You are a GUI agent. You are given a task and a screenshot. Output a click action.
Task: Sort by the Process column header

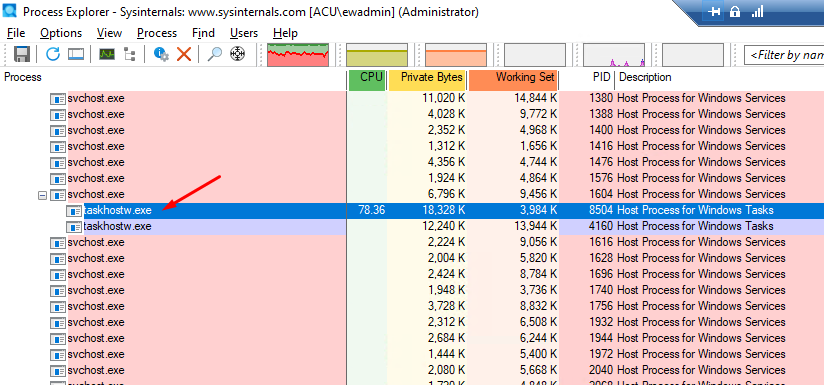[173, 78]
